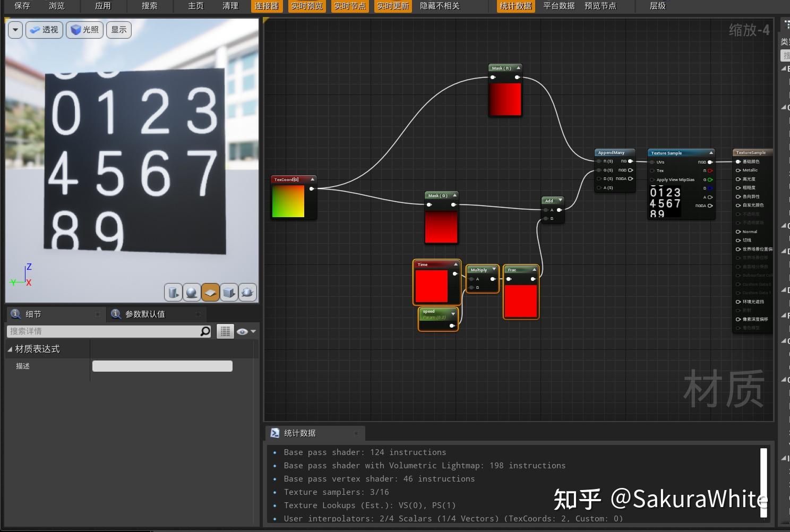Collapse the TexCoord[0] node header

click(x=312, y=179)
